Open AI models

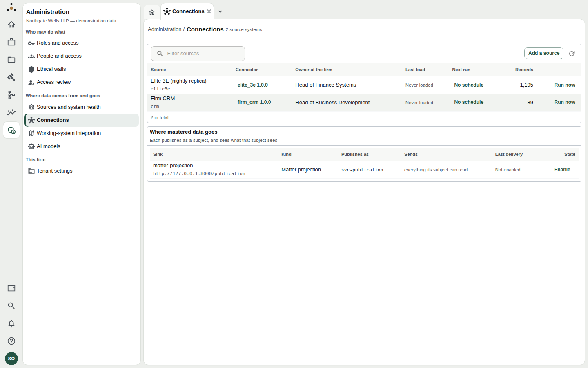[82, 146]
